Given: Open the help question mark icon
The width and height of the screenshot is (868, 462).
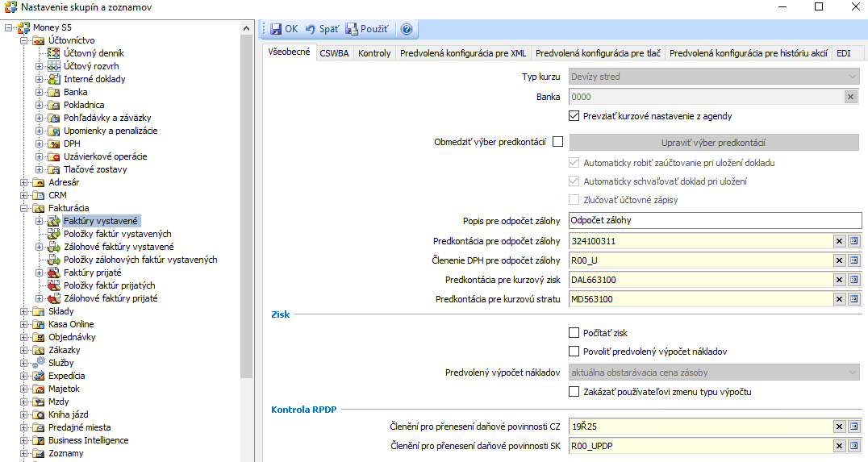Looking at the screenshot, I should tap(407, 29).
